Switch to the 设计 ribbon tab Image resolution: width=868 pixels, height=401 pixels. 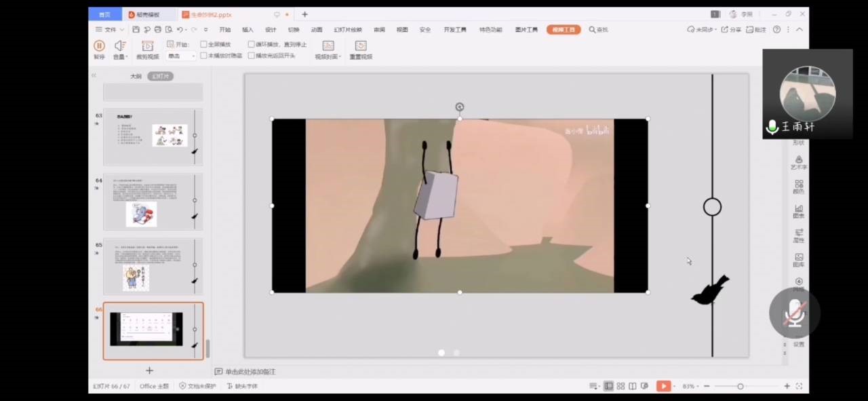tap(271, 30)
